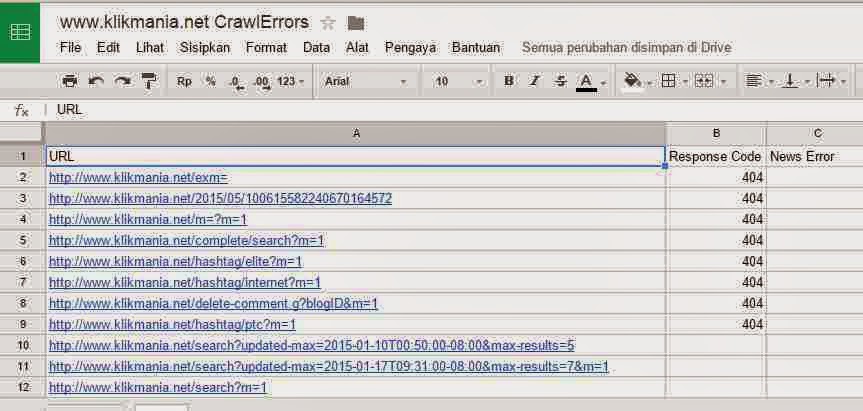Increase decimal places
This screenshot has height=411, width=863.
tap(262, 83)
